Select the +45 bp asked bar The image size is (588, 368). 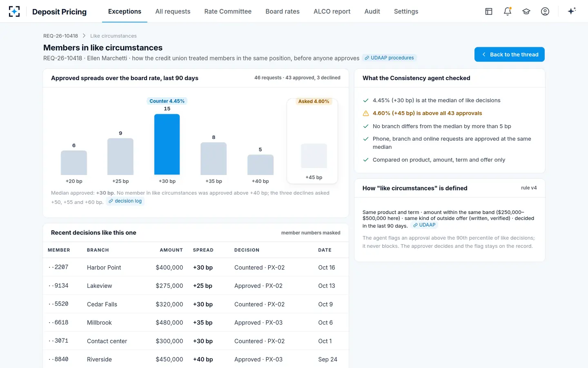coord(314,156)
